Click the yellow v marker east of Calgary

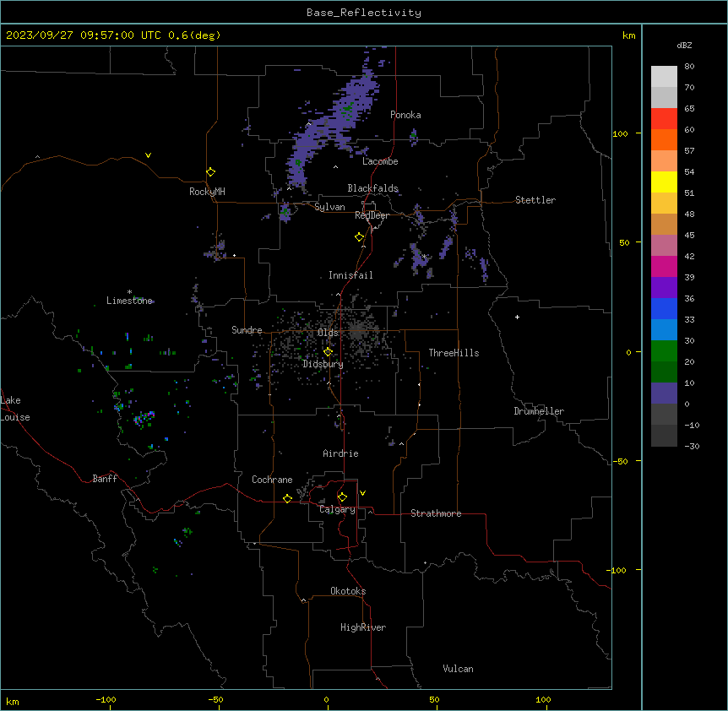click(362, 493)
